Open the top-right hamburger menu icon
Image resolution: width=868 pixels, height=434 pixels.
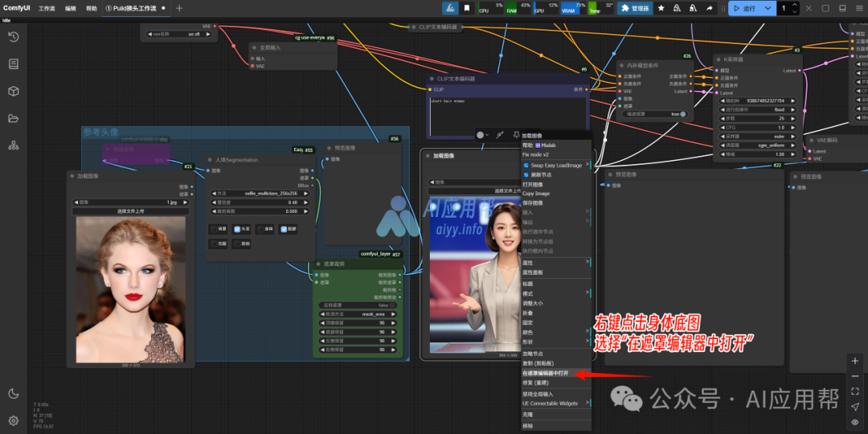(859, 8)
